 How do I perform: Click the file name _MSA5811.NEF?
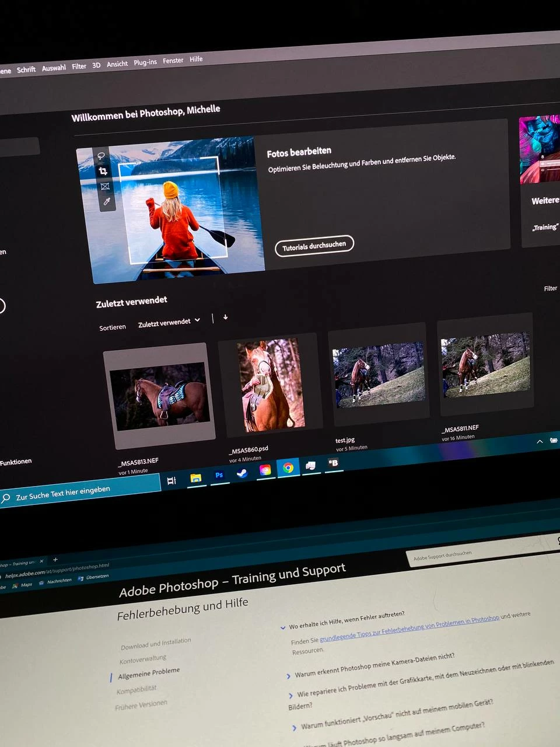(x=460, y=429)
